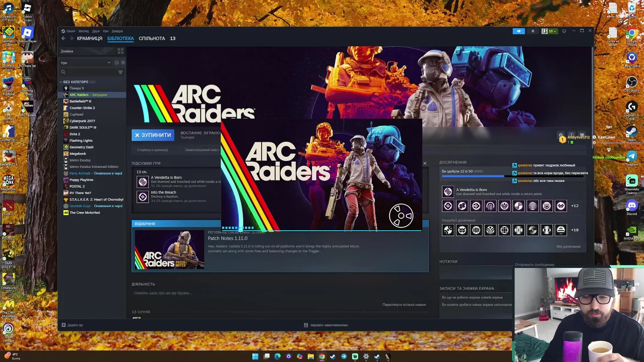Open Roblox Studio desktop shortcut
644x362 pixels.
click(27, 12)
